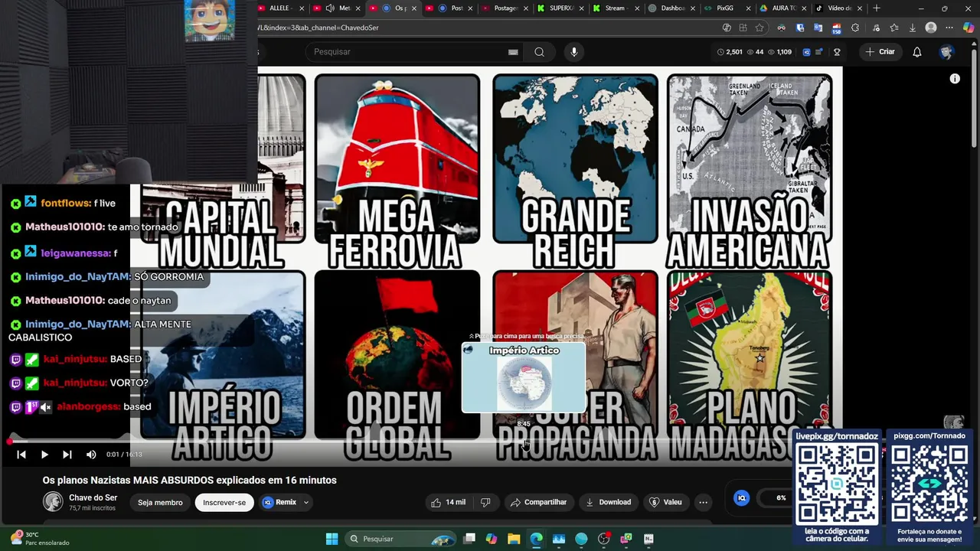Click the vidIQ blue badge near stats
Screen dimensions: 980x551
806,52
